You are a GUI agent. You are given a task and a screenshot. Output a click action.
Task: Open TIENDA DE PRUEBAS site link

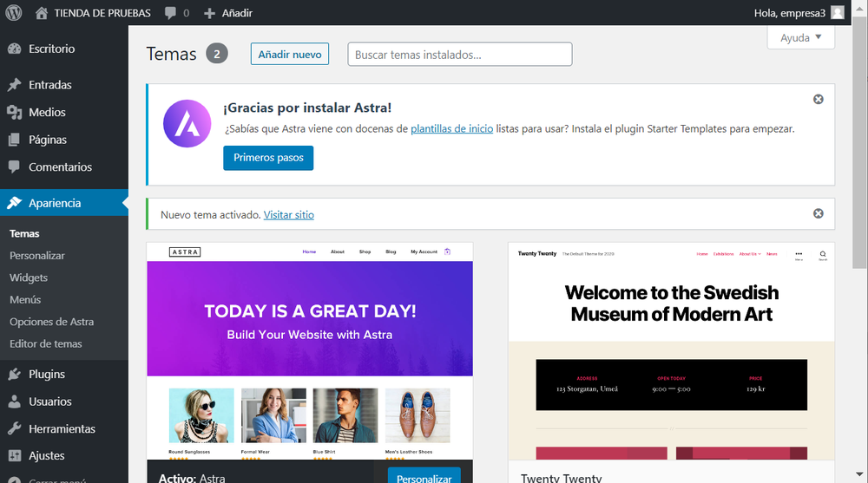102,13
